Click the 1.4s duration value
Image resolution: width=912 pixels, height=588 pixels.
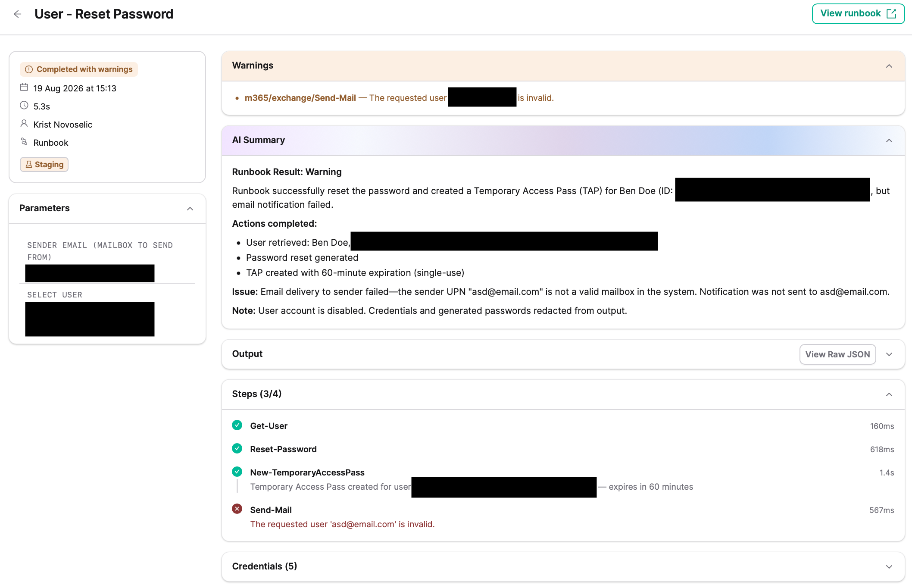point(887,473)
